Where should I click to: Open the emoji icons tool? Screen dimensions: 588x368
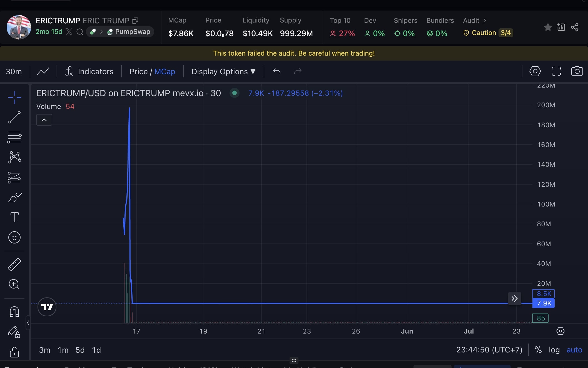[14, 237]
